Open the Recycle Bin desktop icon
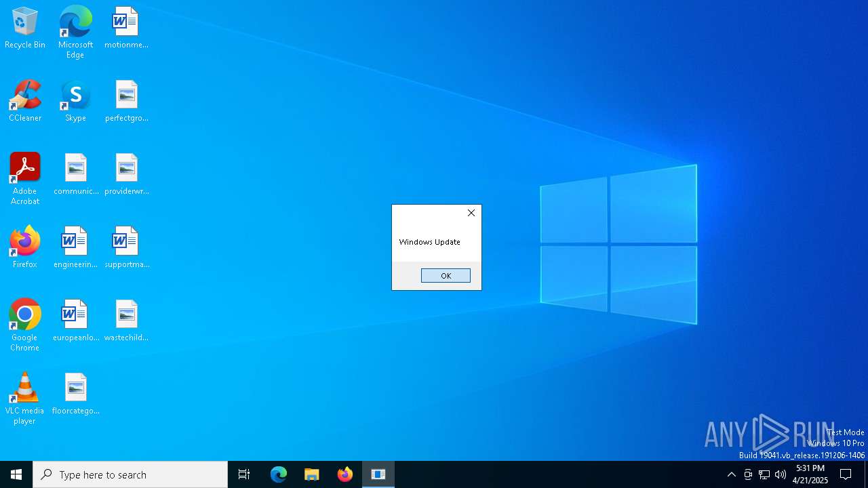The height and width of the screenshot is (488, 868). click(x=25, y=28)
